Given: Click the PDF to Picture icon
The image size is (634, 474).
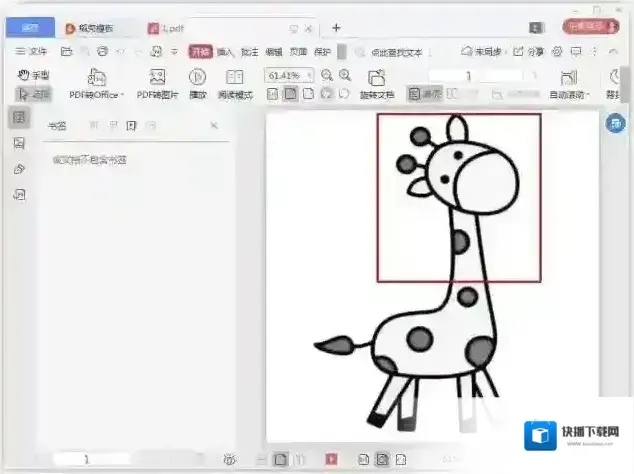Looking at the screenshot, I should [x=157, y=77].
